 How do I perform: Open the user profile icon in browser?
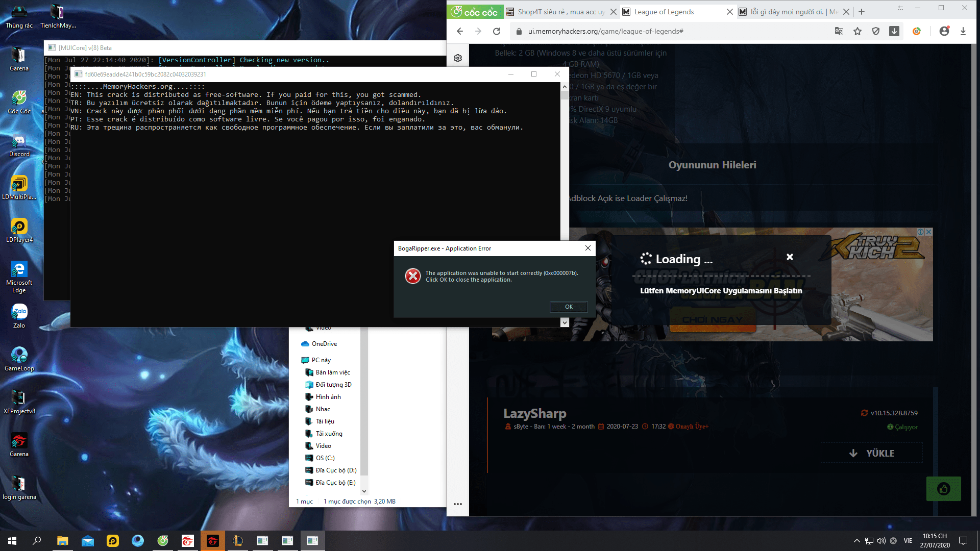(x=944, y=31)
